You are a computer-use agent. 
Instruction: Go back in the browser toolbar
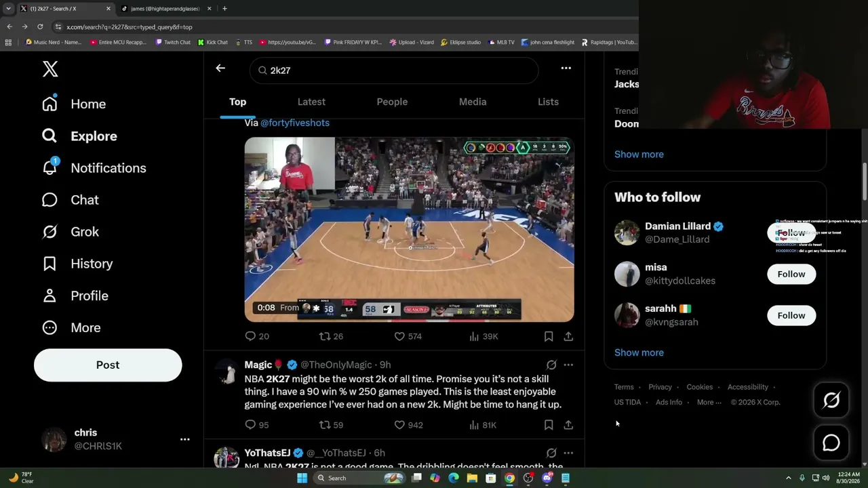9,26
